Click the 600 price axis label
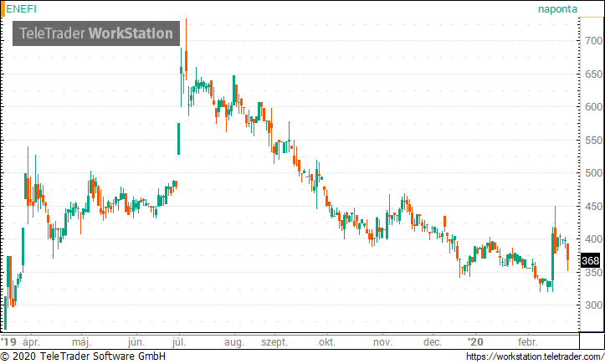 pos(593,107)
